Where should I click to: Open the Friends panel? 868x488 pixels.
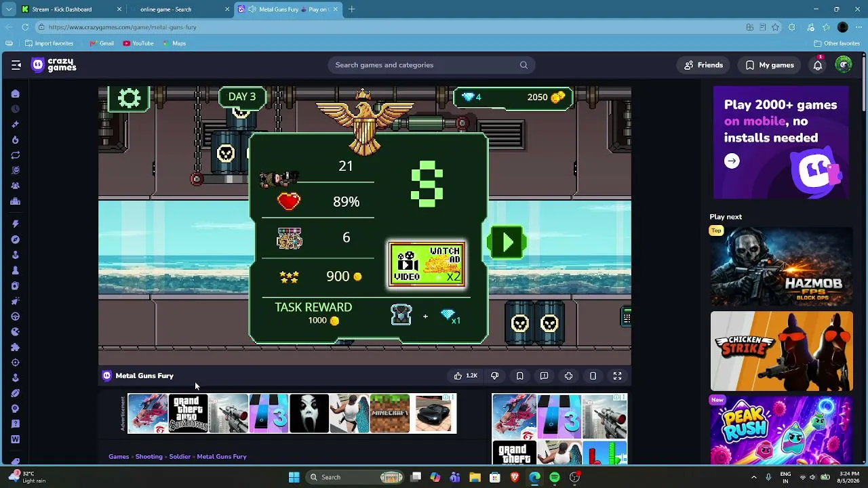pos(703,65)
